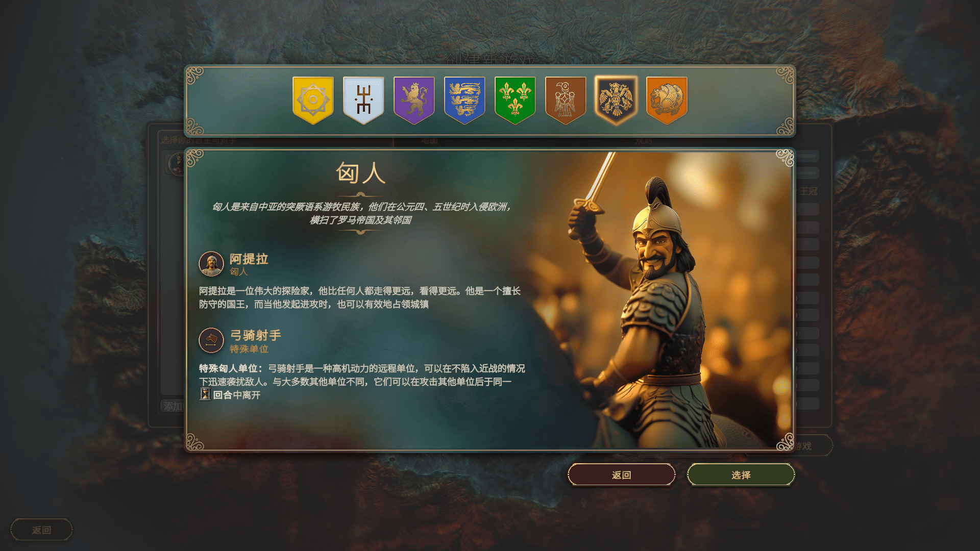Click the dimmed 添加 button behind dialog
This screenshot has height=551, width=980.
pyautogui.click(x=173, y=406)
